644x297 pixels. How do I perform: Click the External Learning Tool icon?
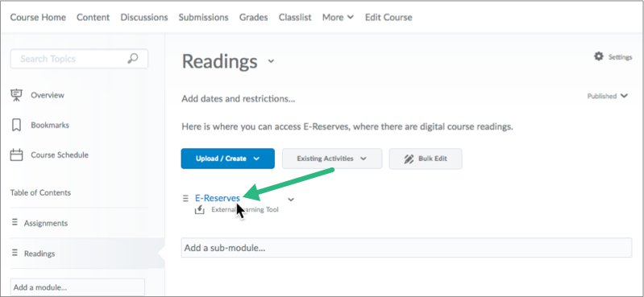click(x=200, y=209)
